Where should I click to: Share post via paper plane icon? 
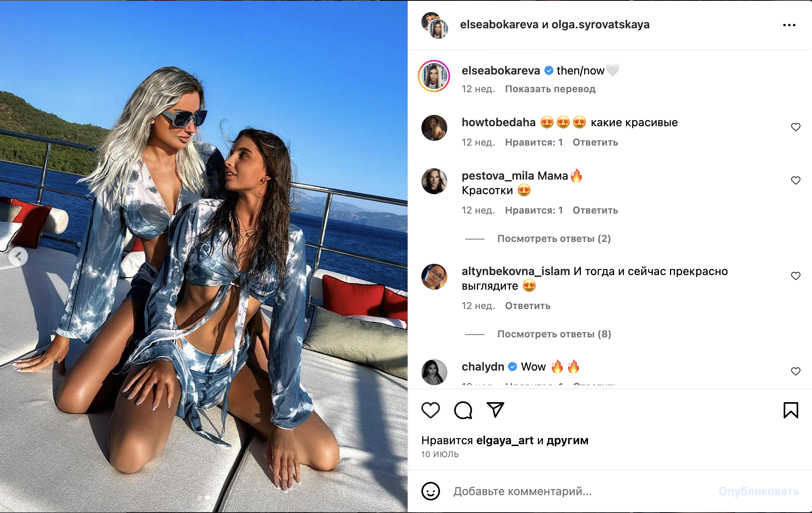pyautogui.click(x=495, y=410)
